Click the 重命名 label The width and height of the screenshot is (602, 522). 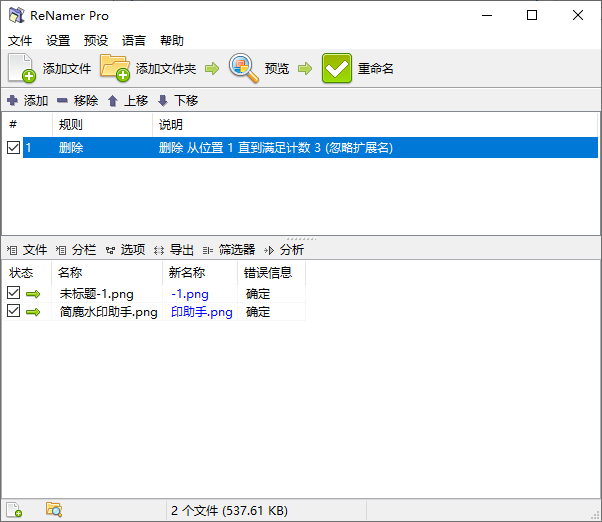[x=375, y=69]
